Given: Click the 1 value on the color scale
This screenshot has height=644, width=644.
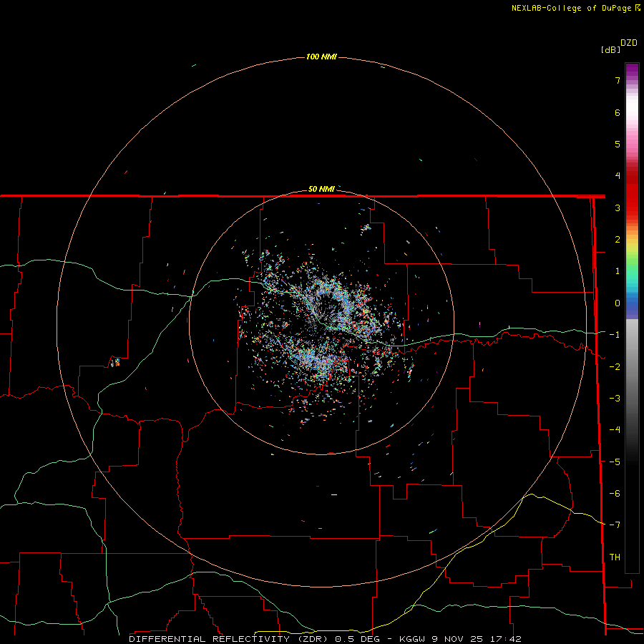Looking at the screenshot, I should tap(618, 271).
